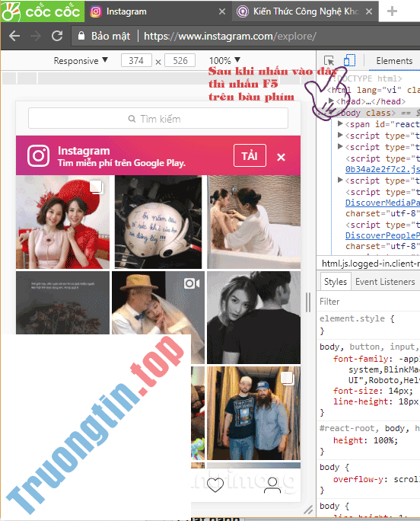Click the Instagram logo in the banner
This screenshot has height=521, width=420.
[x=39, y=155]
